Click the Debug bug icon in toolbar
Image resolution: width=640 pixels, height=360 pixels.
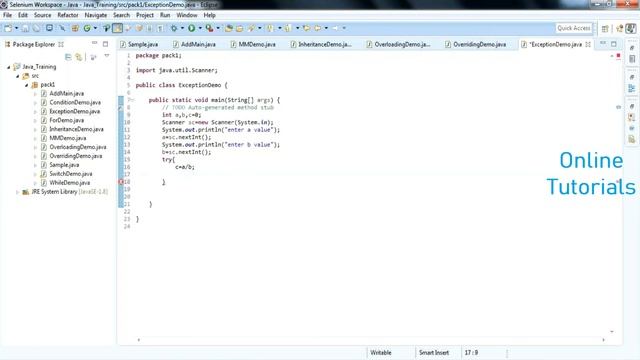[174, 28]
